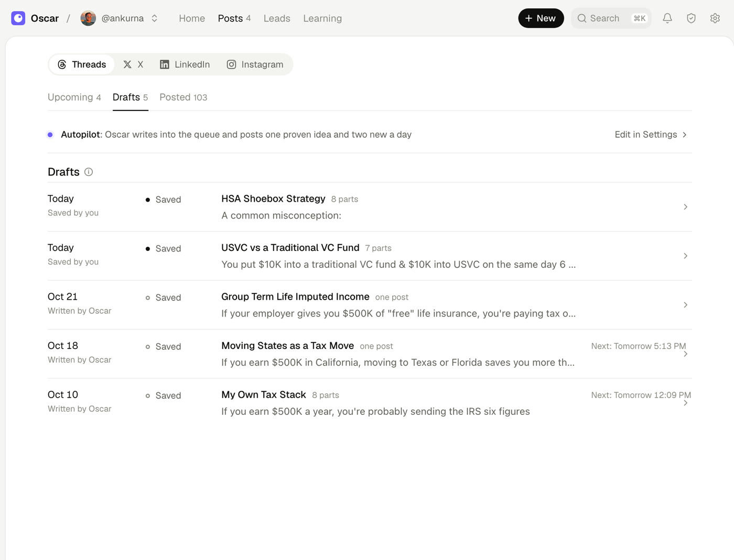Go to Home in top navigation
Image resolution: width=734 pixels, height=560 pixels.
coord(192,18)
